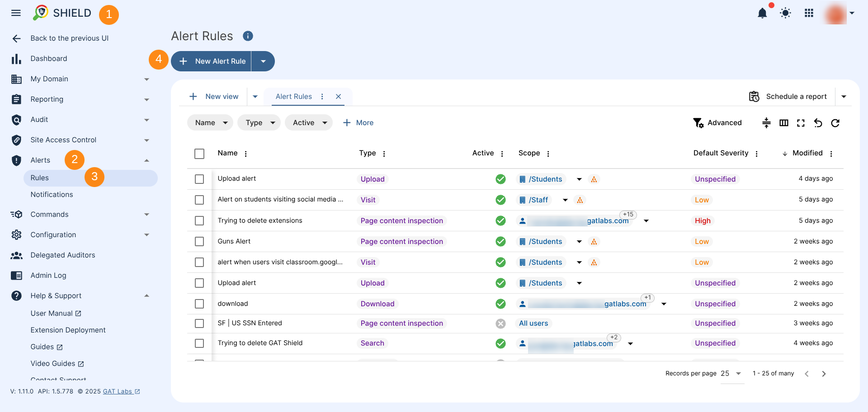Open the column chooser icon
Viewport: 868px width, 412px height.
[784, 123]
